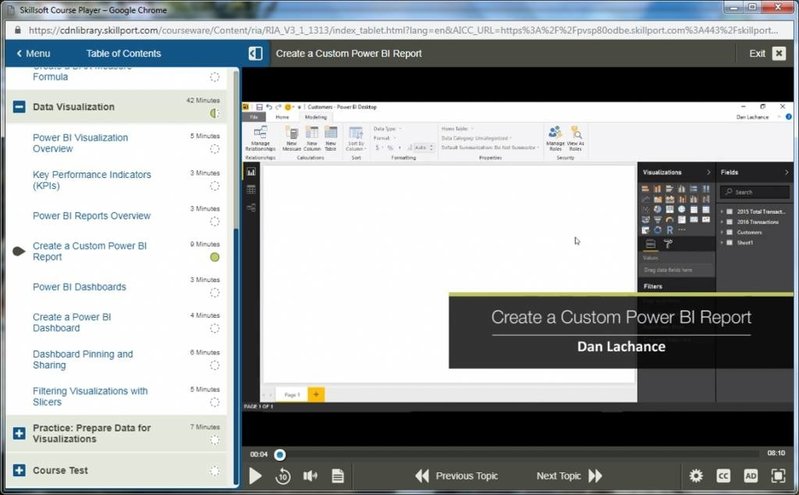Image resolution: width=799 pixels, height=495 pixels.
Task: Click New Measure in the ribbon
Action: coord(291,139)
